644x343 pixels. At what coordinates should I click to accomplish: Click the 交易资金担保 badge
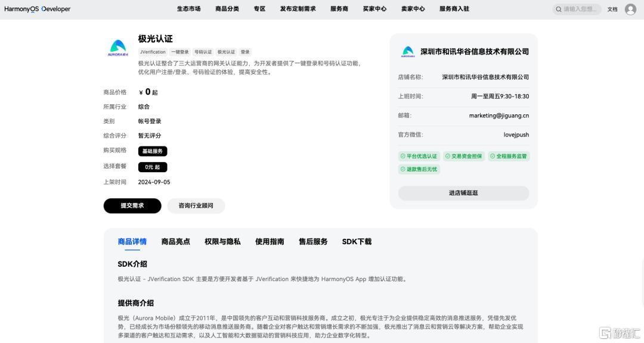tap(464, 157)
